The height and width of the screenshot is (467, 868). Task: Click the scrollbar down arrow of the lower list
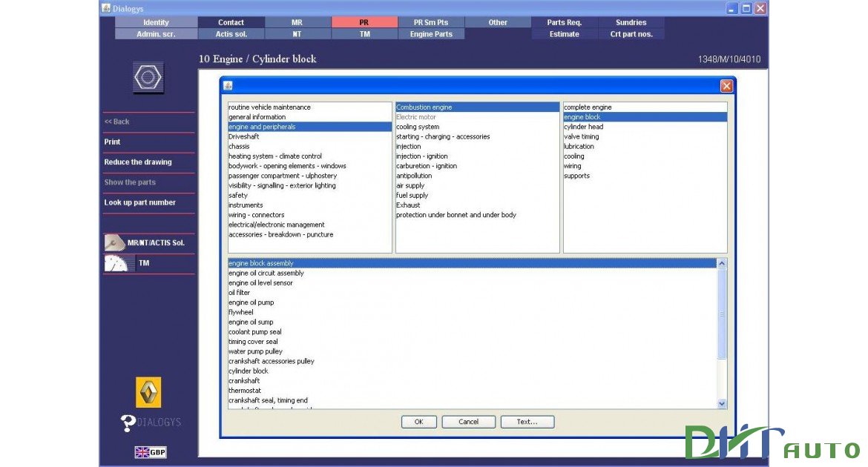[x=720, y=403]
